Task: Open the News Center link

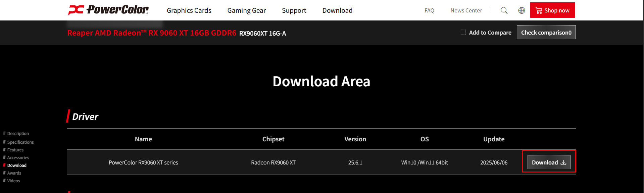Action: point(466,10)
